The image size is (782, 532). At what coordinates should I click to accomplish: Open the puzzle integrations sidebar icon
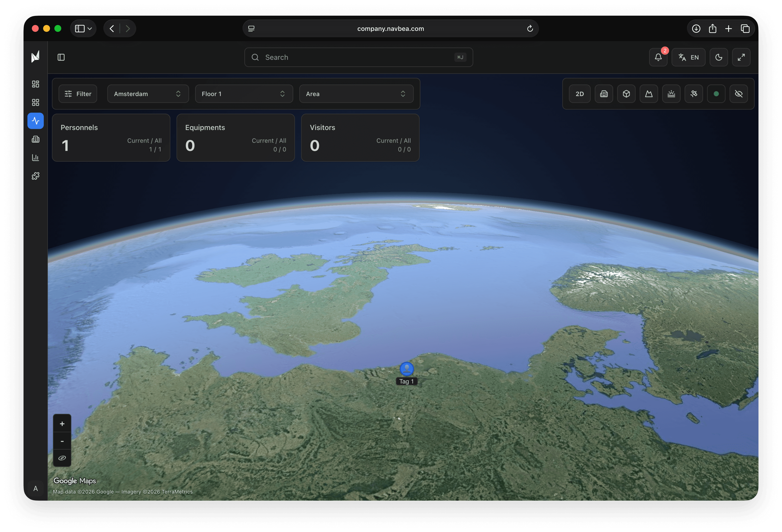(x=35, y=176)
